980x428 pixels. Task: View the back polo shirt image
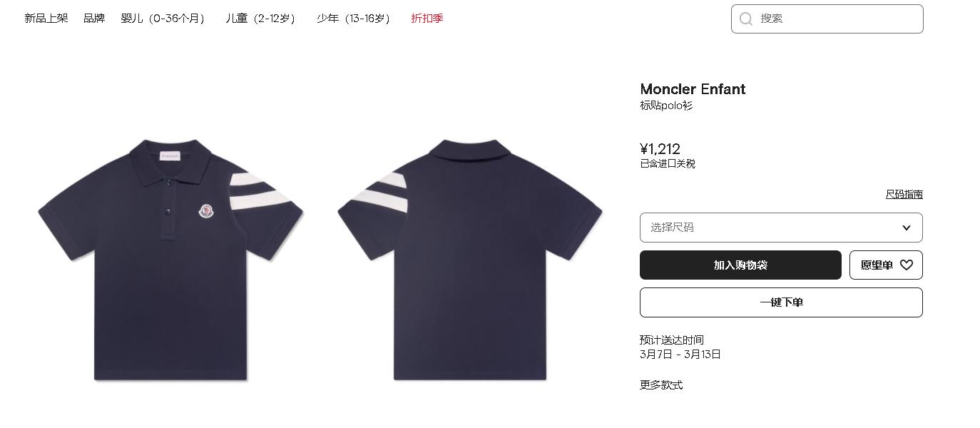pos(470,260)
